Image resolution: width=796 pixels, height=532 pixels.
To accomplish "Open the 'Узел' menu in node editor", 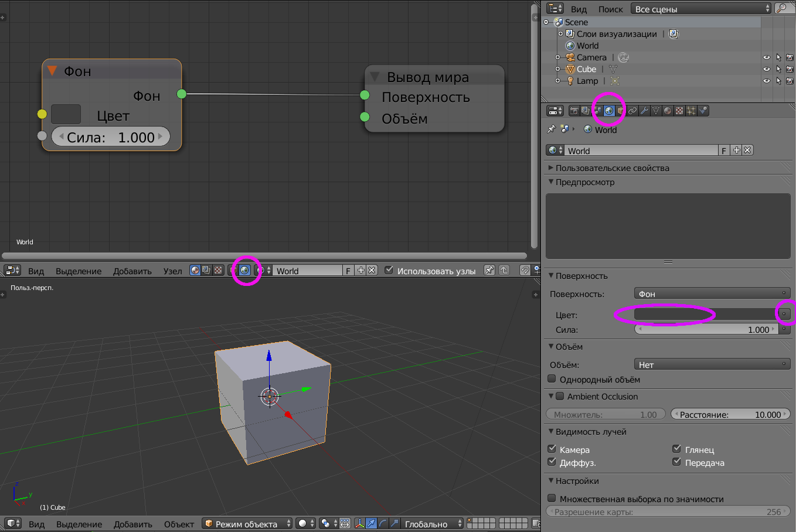I will pos(172,271).
